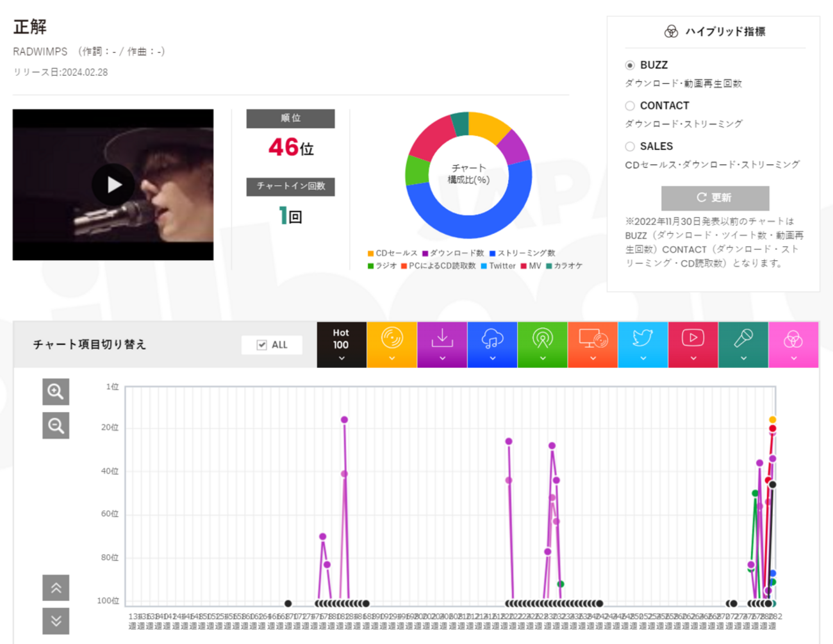Click the release date リリース日:2024.02.28
Image resolution: width=833 pixels, height=644 pixels.
60,72
